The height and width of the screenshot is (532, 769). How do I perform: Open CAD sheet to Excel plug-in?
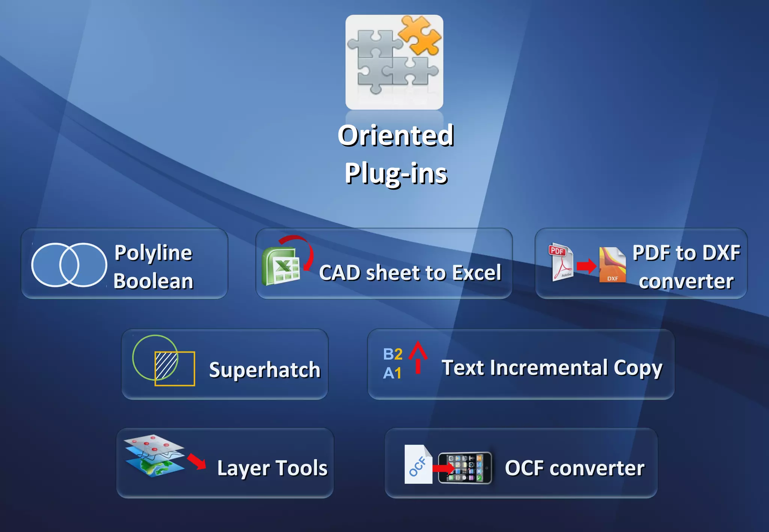pos(384,263)
